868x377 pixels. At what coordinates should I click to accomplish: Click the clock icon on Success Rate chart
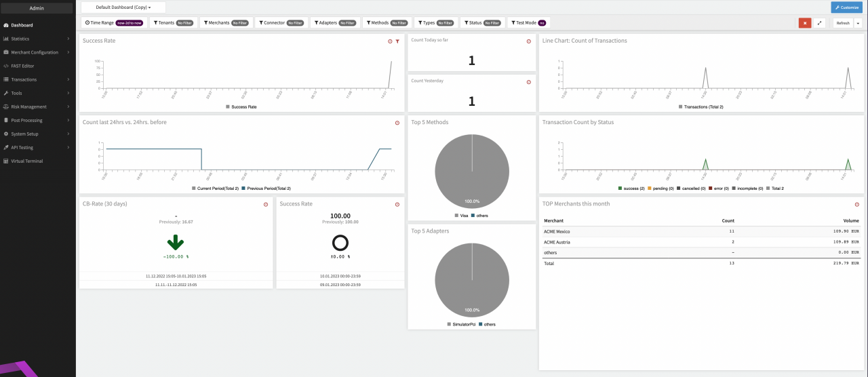pos(390,41)
